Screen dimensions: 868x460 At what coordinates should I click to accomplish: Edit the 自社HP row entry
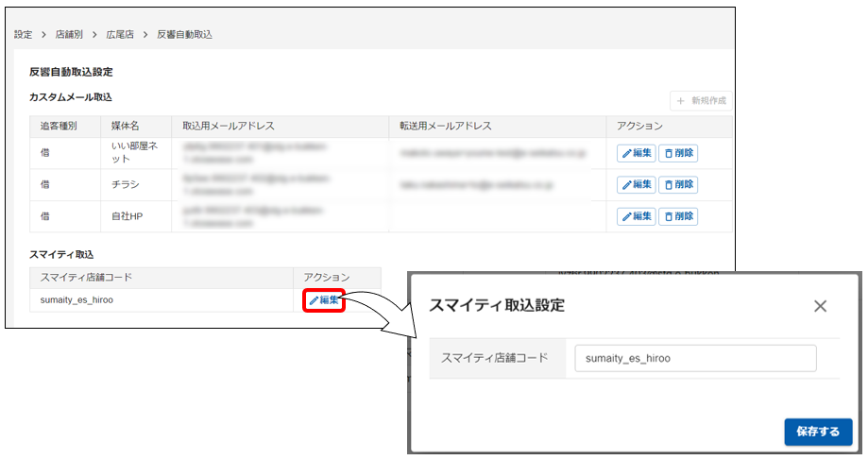[636, 216]
